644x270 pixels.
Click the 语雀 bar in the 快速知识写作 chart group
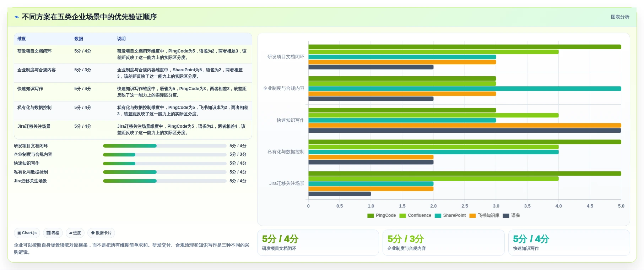tap(465, 131)
